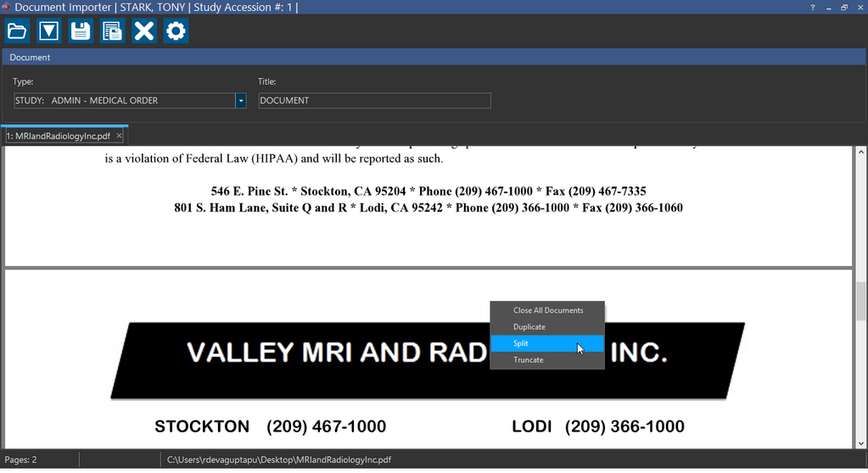Choose Split from the context menu
Viewport: 868px width, 473px height.
521,343
